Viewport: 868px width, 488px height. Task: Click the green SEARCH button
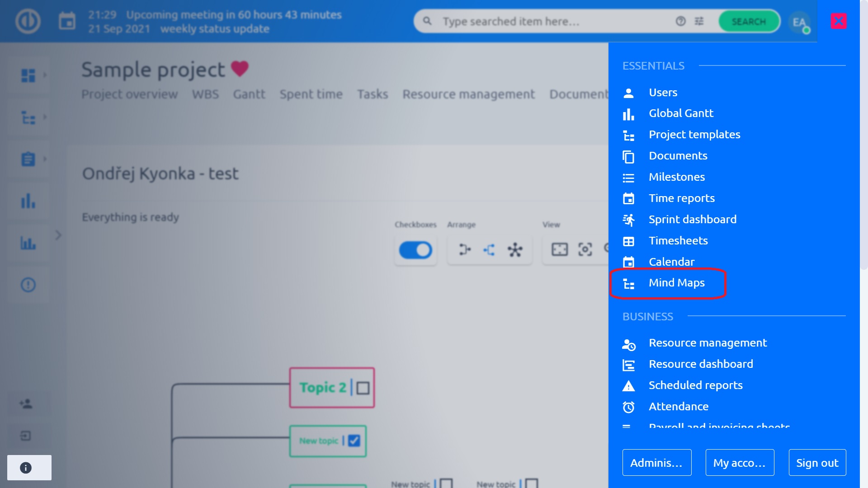(749, 21)
